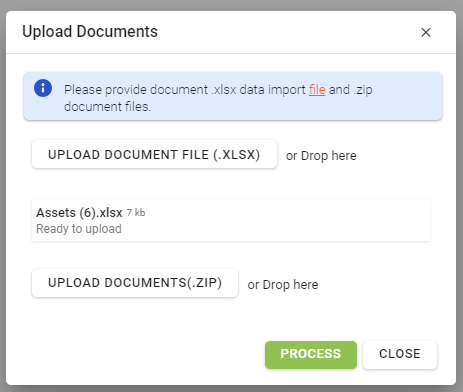Click "Please provide document" text in banner
Image resolution: width=463 pixels, height=392 pixels.
tap(136, 90)
